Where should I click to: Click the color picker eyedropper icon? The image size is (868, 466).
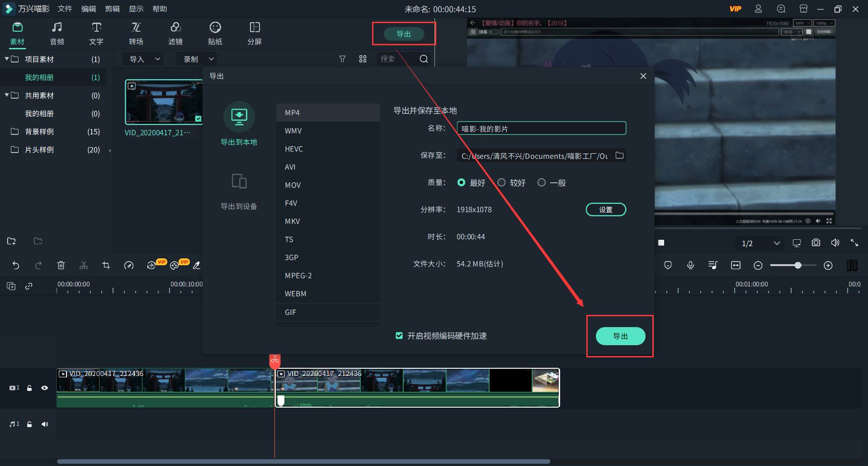(197, 266)
